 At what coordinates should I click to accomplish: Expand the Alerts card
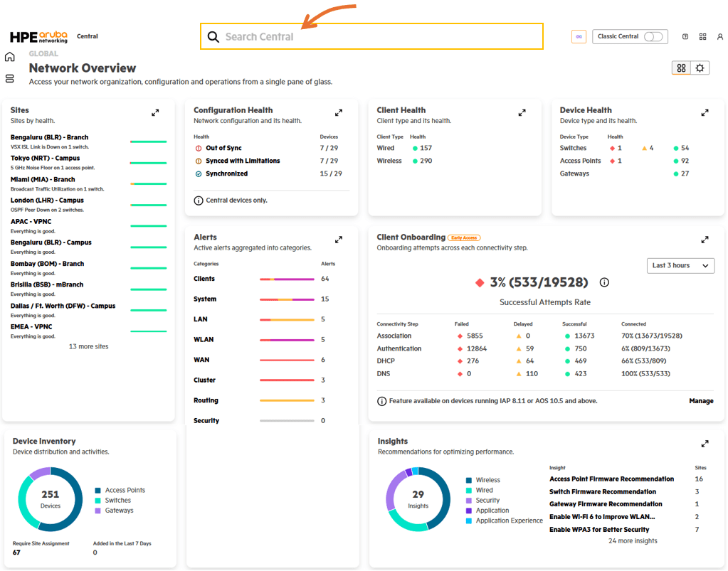coord(339,240)
